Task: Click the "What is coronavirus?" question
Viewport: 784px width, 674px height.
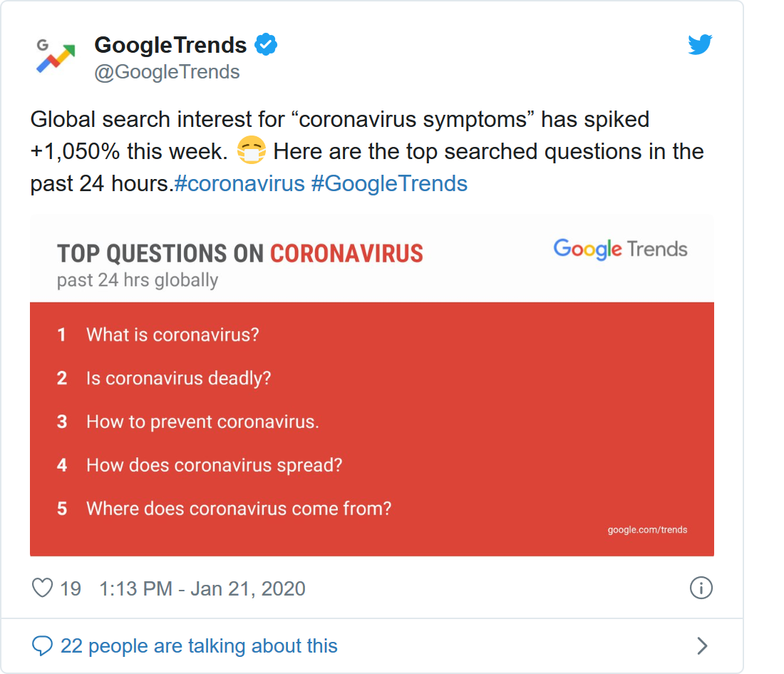Action: [172, 335]
